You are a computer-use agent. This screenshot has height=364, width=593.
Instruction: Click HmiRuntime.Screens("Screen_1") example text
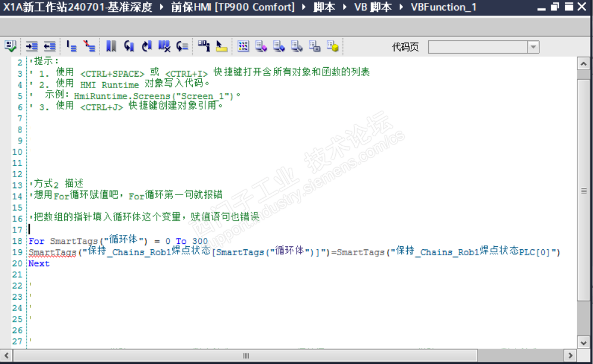154,96
